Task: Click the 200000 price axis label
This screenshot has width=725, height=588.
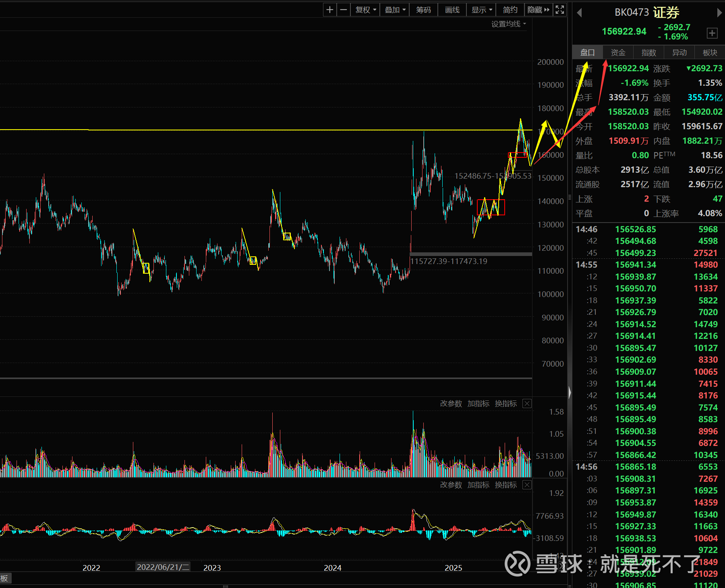Action: pyautogui.click(x=550, y=62)
